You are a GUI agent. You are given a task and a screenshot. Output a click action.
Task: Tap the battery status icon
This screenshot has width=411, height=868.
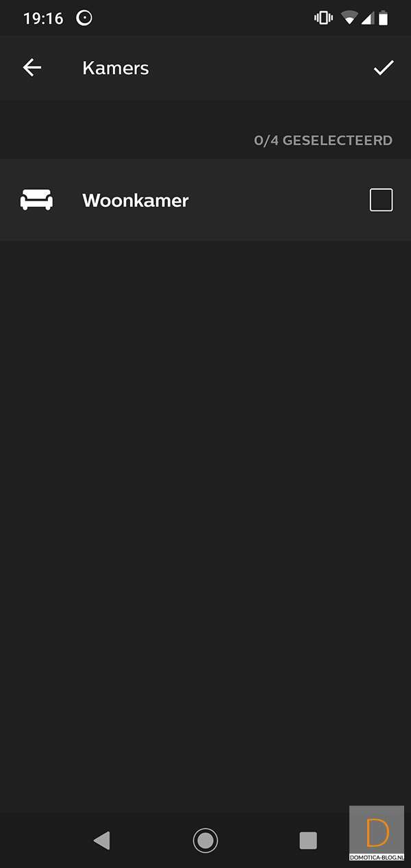[x=384, y=18]
